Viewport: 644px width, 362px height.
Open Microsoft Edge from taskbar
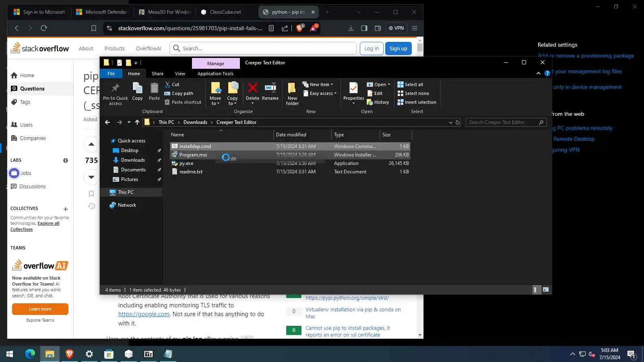click(30, 354)
